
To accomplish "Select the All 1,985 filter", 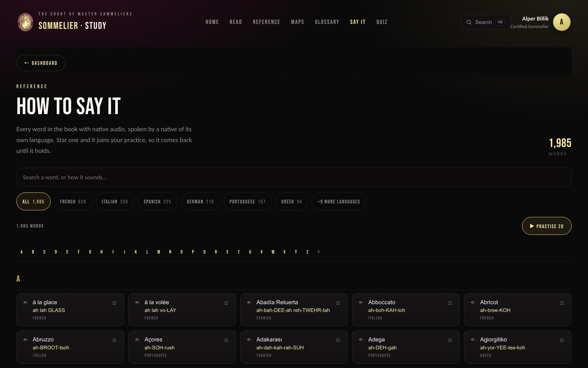I will [34, 202].
